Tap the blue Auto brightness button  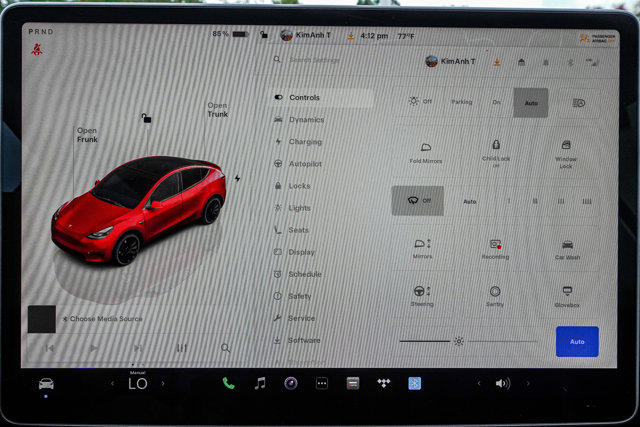tap(577, 341)
